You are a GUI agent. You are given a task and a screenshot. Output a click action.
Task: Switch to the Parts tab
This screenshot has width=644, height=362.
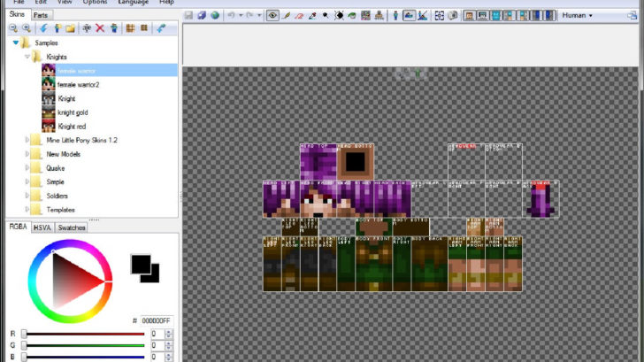(x=41, y=15)
